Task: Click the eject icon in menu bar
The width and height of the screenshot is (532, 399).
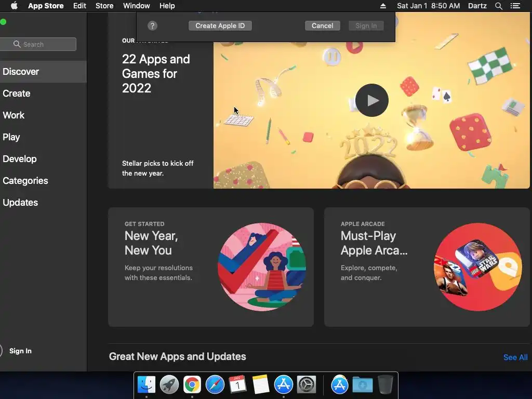Action: pyautogui.click(x=383, y=6)
